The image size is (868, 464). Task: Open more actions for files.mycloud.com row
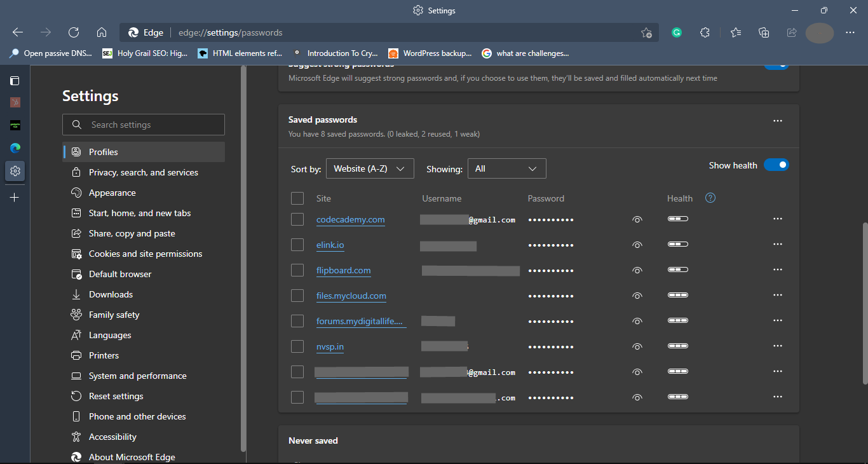point(777,295)
